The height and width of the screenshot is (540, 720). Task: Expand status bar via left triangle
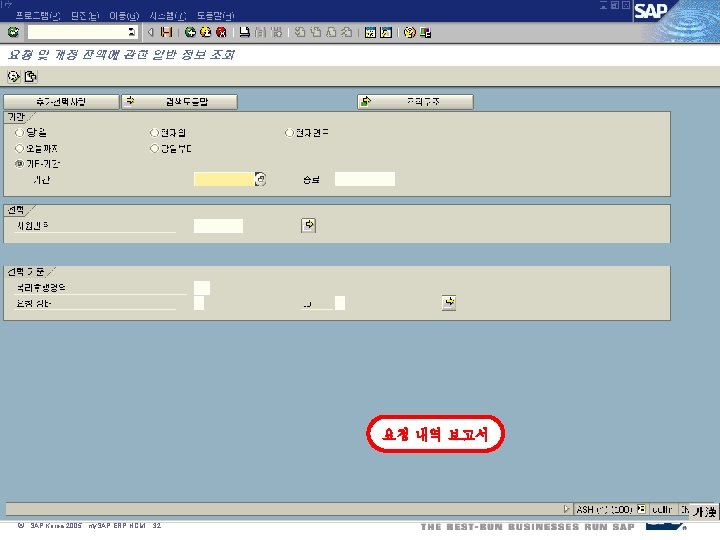567,509
